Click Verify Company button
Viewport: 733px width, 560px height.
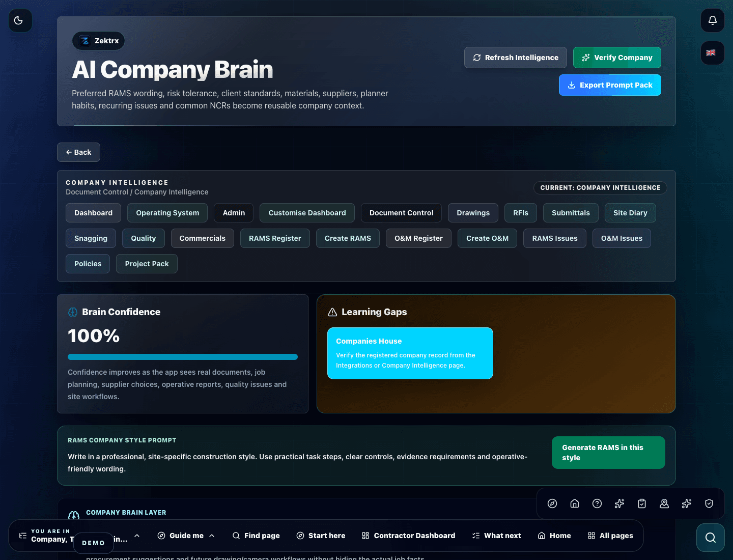(617, 58)
